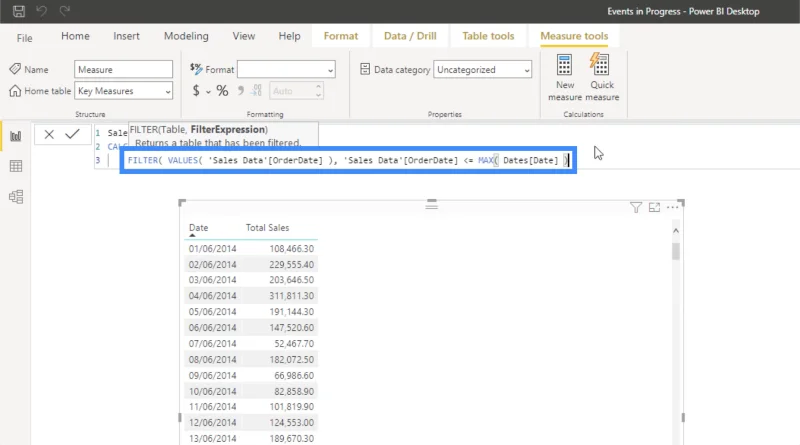Screen dimensions: 800x445
Task: Sort by the Date column header
Action: click(198, 228)
